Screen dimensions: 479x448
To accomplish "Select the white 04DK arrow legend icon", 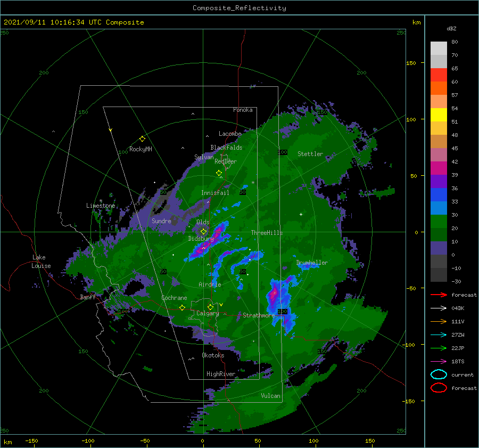I will 439,308.
